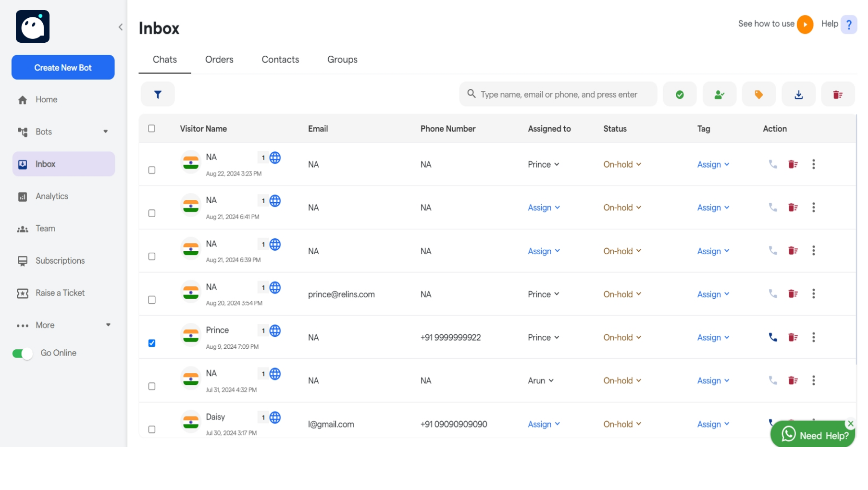Click the bot logo in sidebar
The image size is (868, 490).
[33, 26]
